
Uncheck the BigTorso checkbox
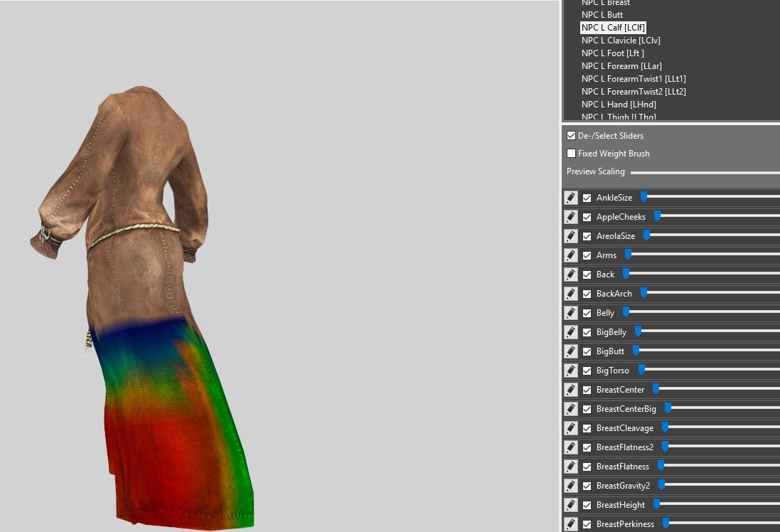[587, 371]
